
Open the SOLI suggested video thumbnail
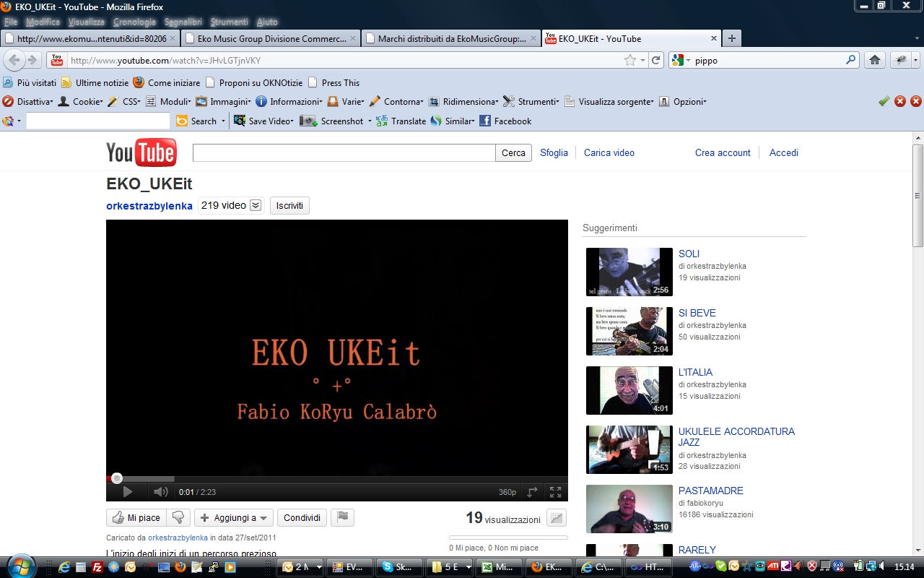629,272
